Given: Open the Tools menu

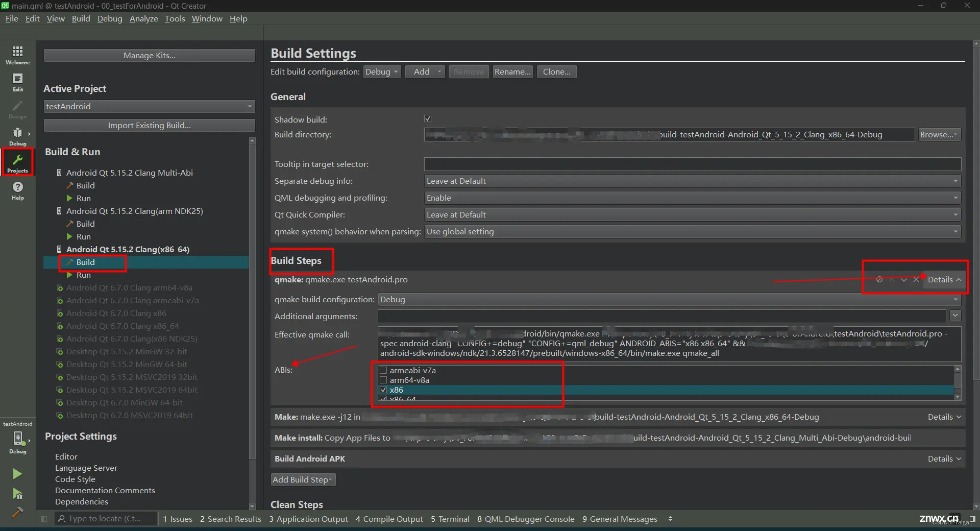Looking at the screenshot, I should (x=175, y=19).
